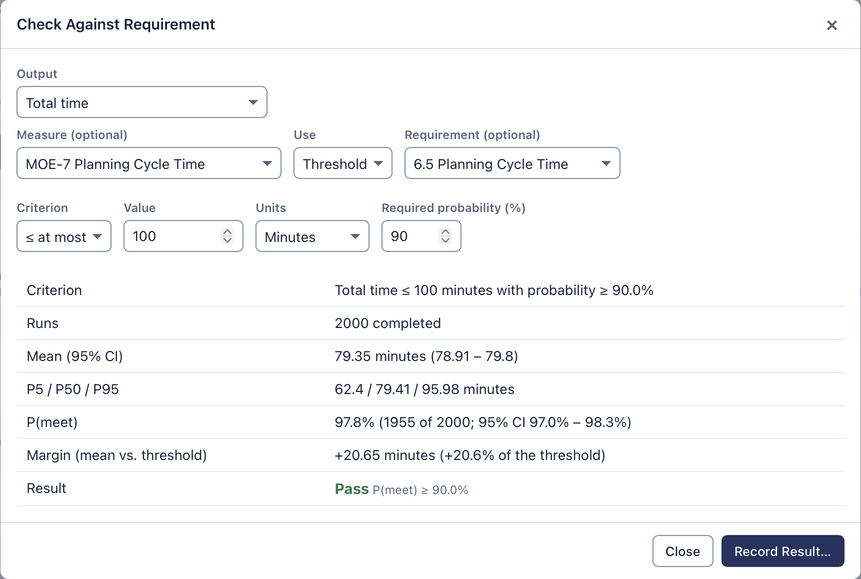This screenshot has width=861, height=579.
Task: Click the 'Result' row label
Action: [46, 488]
